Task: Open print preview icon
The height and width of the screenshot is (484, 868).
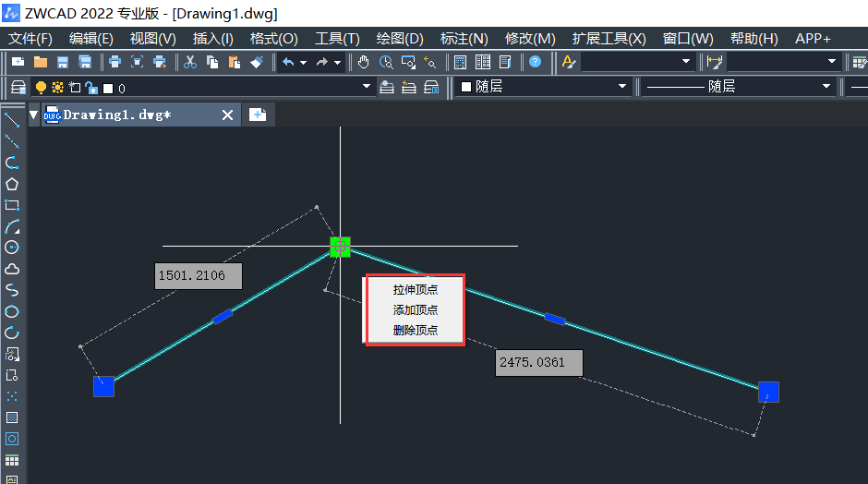Action: point(137,62)
